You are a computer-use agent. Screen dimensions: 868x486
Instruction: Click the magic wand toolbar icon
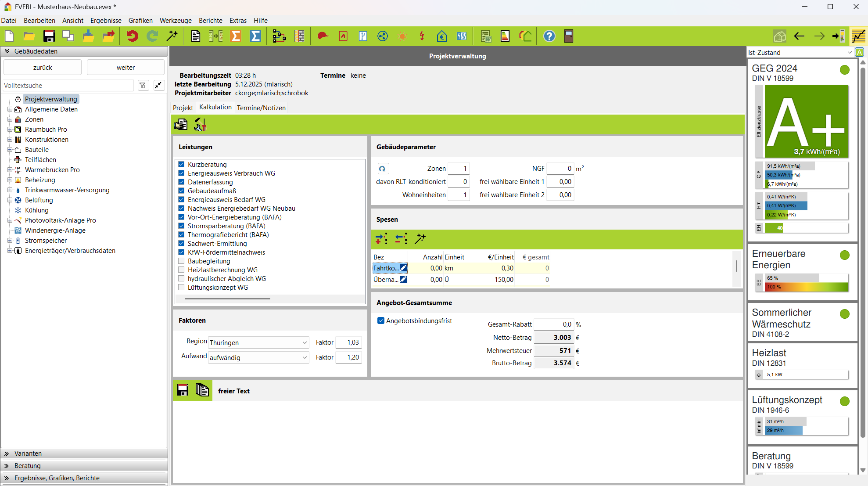pos(172,36)
